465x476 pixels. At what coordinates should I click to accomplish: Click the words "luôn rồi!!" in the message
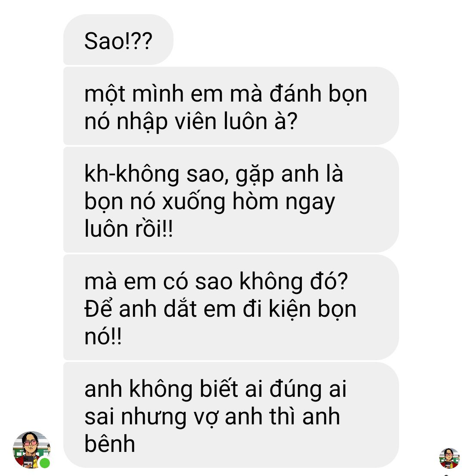tap(129, 228)
